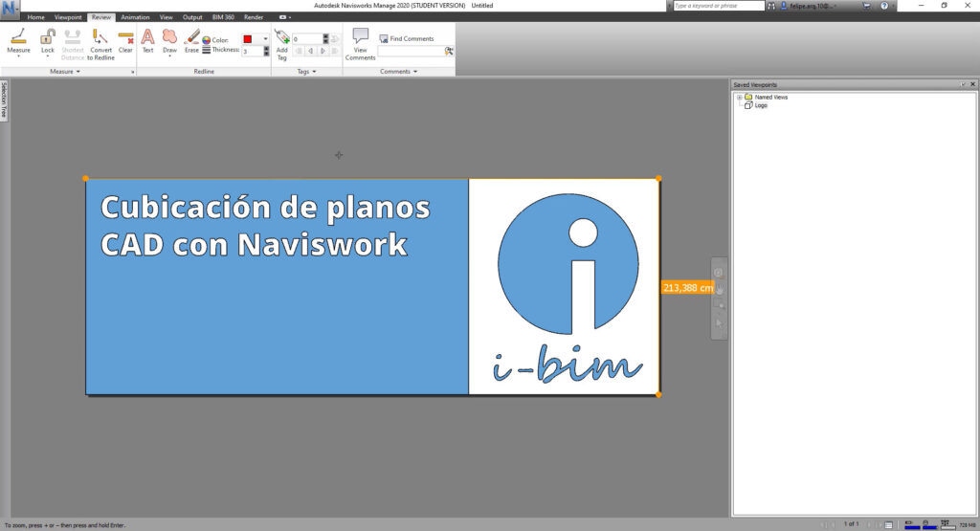Switch to the Viewpoint ribbon tab
The image size is (980, 531).
click(x=68, y=17)
